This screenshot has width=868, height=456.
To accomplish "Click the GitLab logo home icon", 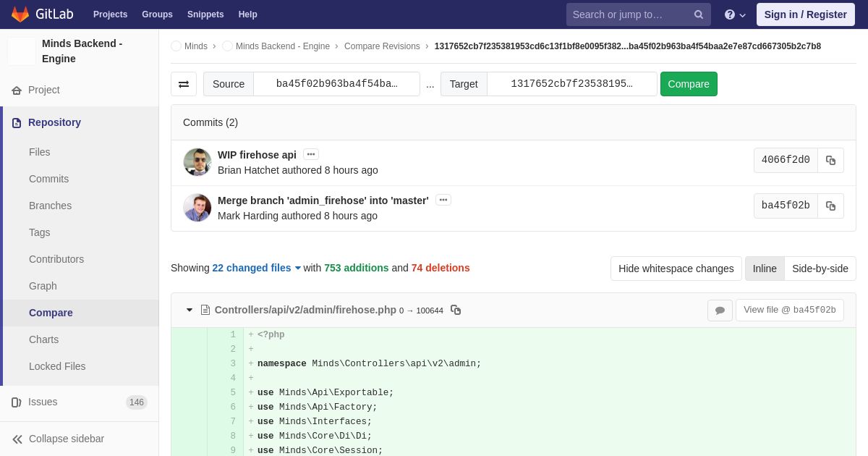I will (20, 14).
